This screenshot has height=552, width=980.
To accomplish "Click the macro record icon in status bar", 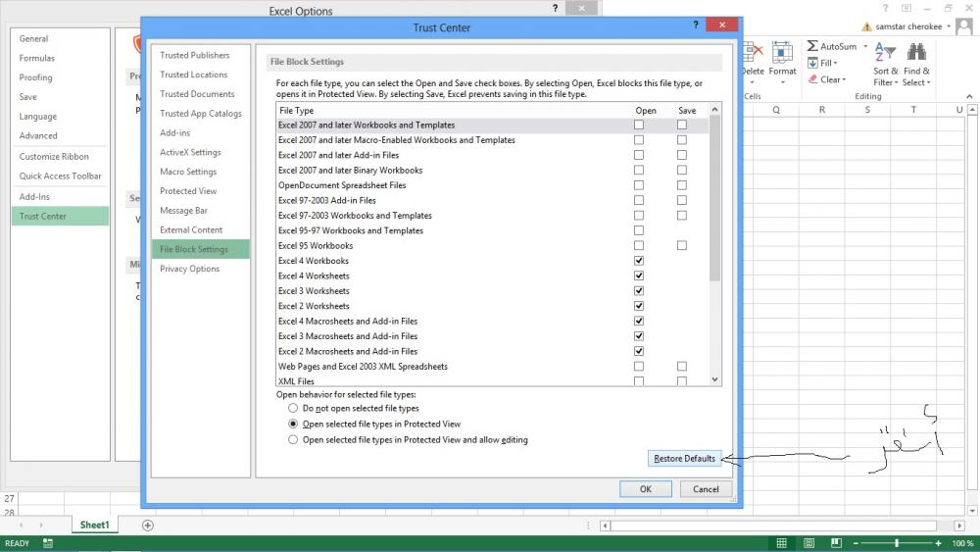I will pyautogui.click(x=47, y=543).
